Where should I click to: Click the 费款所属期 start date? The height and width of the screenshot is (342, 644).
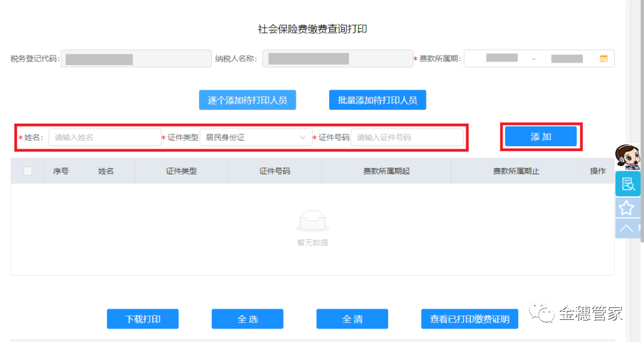pos(501,58)
